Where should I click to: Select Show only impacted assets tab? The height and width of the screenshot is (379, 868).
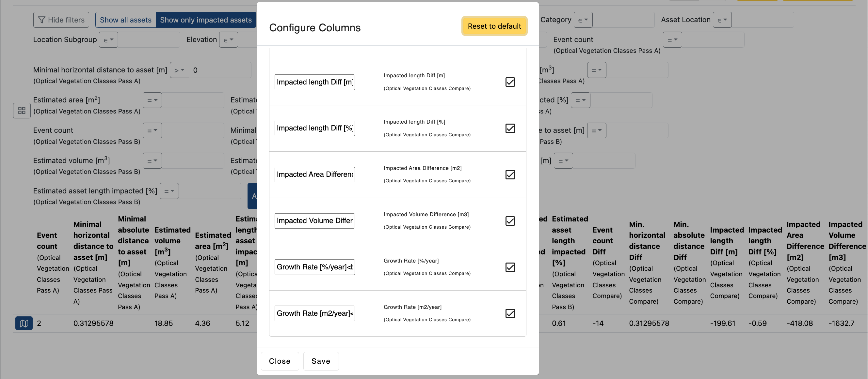tap(205, 20)
